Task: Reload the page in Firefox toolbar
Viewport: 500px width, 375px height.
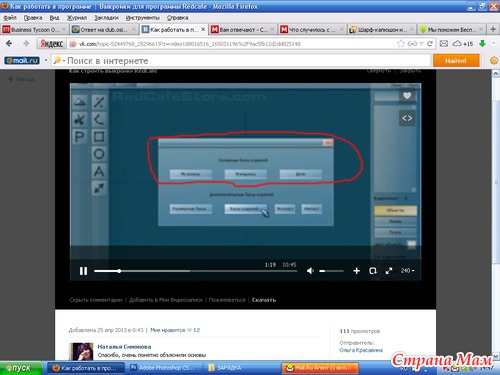Action: (x=430, y=44)
